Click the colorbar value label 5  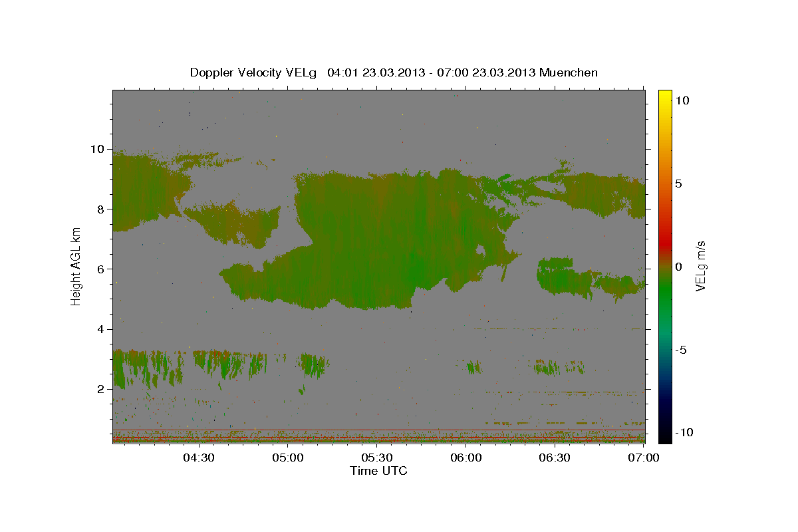(x=678, y=183)
